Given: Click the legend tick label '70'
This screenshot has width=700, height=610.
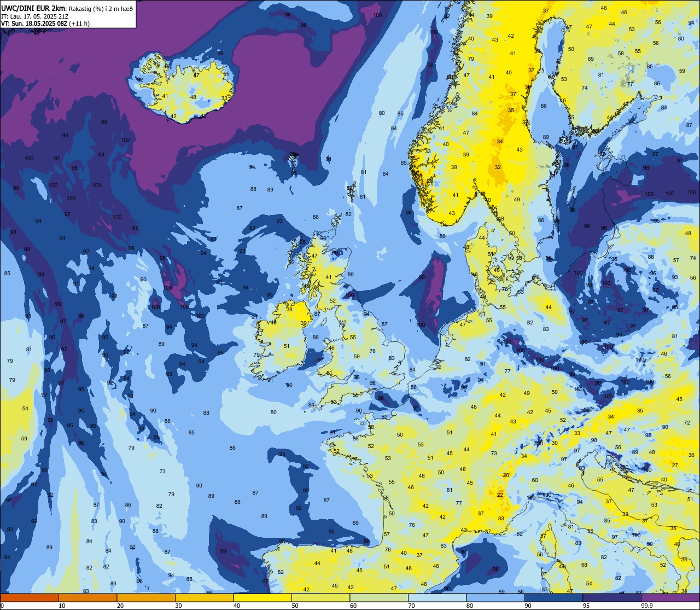Looking at the screenshot, I should [x=411, y=606].
